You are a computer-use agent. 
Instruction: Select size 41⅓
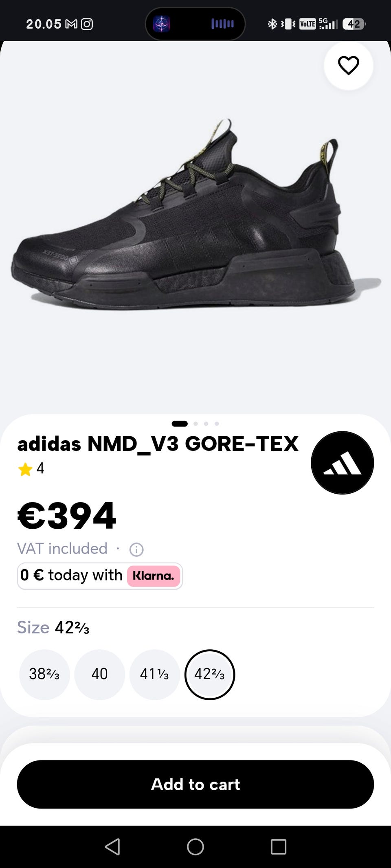click(x=155, y=675)
